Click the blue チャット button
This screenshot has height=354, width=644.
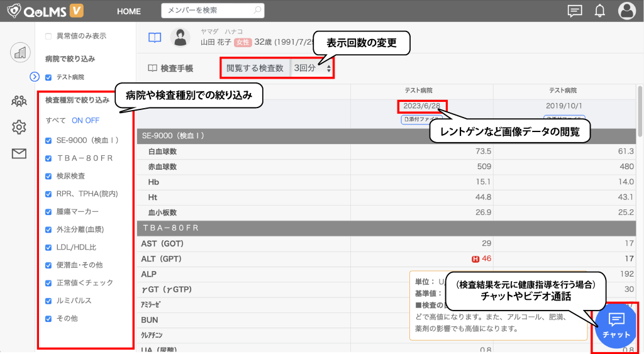616,325
